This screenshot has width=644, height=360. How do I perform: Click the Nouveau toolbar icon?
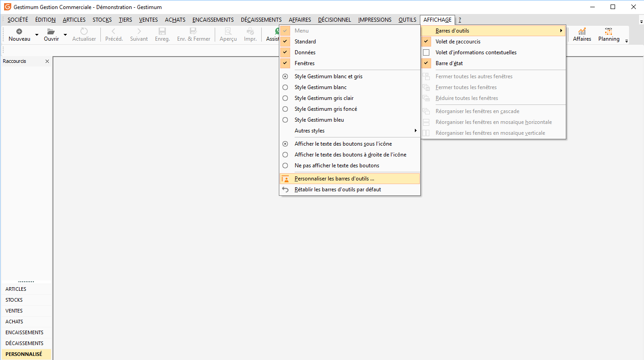pos(19,31)
